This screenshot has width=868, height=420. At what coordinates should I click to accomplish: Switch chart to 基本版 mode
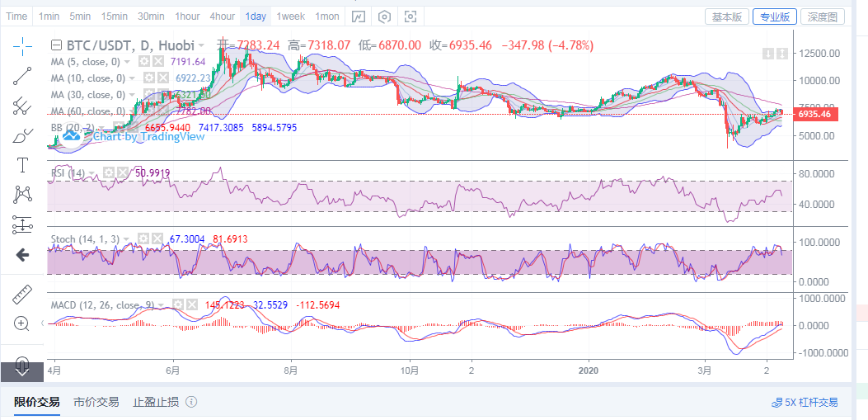pos(727,17)
